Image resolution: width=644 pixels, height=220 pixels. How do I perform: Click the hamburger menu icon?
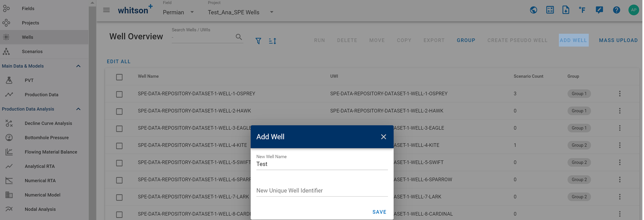click(106, 10)
